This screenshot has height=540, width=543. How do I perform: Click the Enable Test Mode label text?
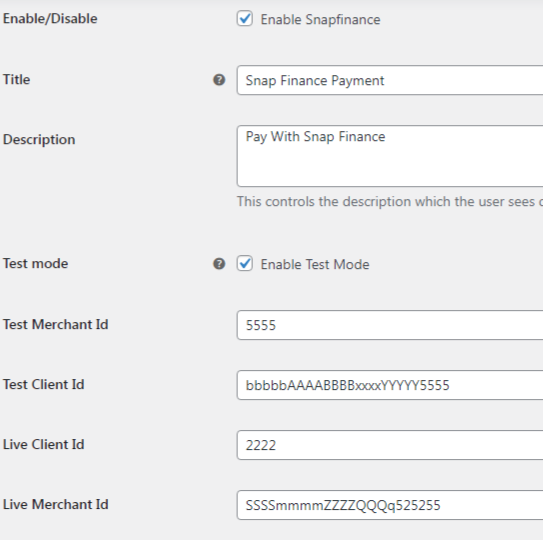click(x=315, y=264)
